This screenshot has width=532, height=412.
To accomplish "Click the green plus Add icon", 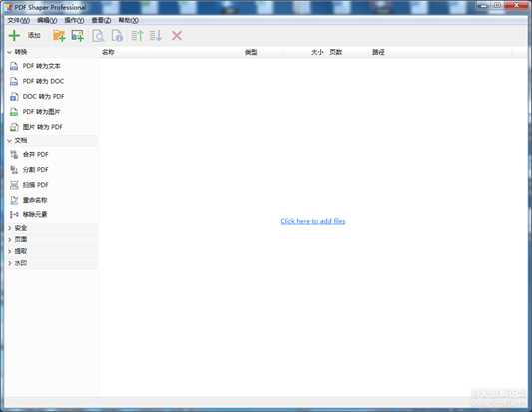I will pyautogui.click(x=14, y=35).
